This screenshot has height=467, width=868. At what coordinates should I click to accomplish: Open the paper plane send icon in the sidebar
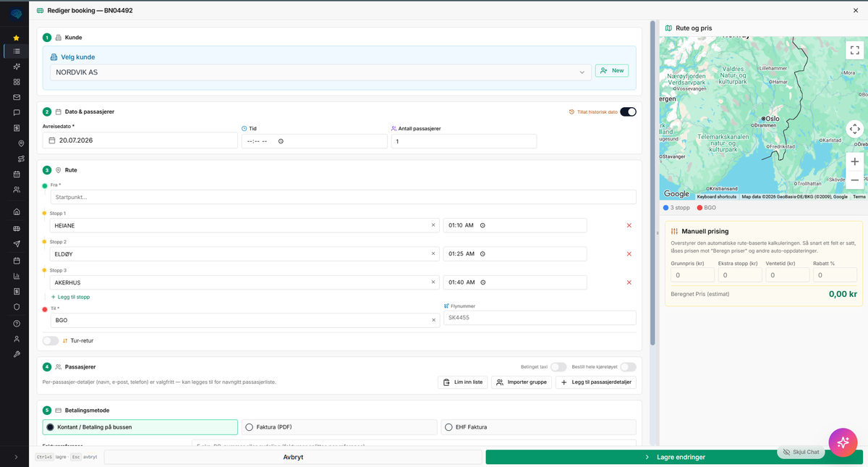(x=16, y=244)
